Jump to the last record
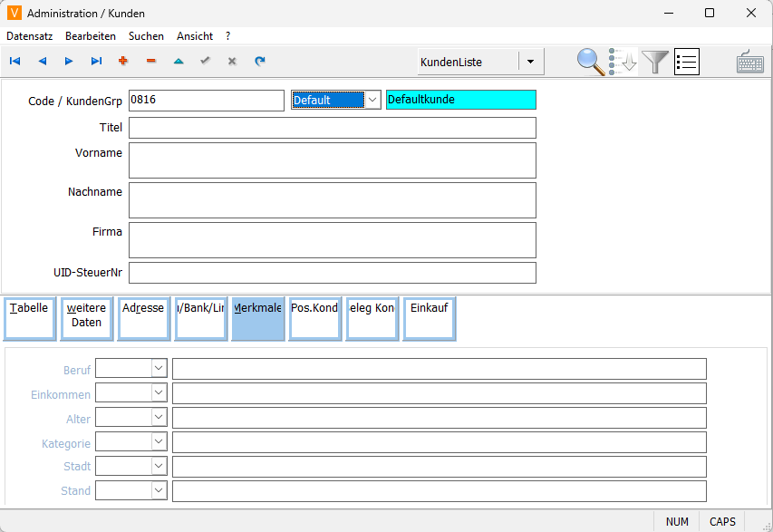This screenshot has height=532, width=773. coord(96,62)
